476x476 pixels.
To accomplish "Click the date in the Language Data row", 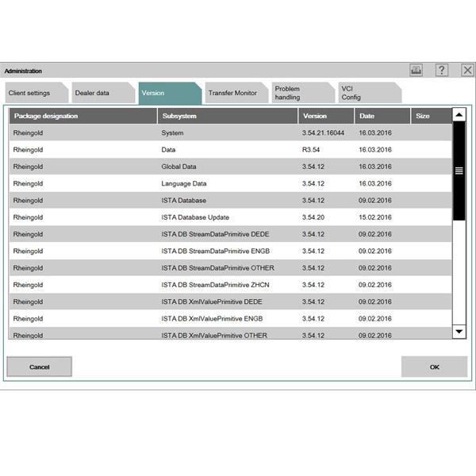I will click(x=375, y=184).
